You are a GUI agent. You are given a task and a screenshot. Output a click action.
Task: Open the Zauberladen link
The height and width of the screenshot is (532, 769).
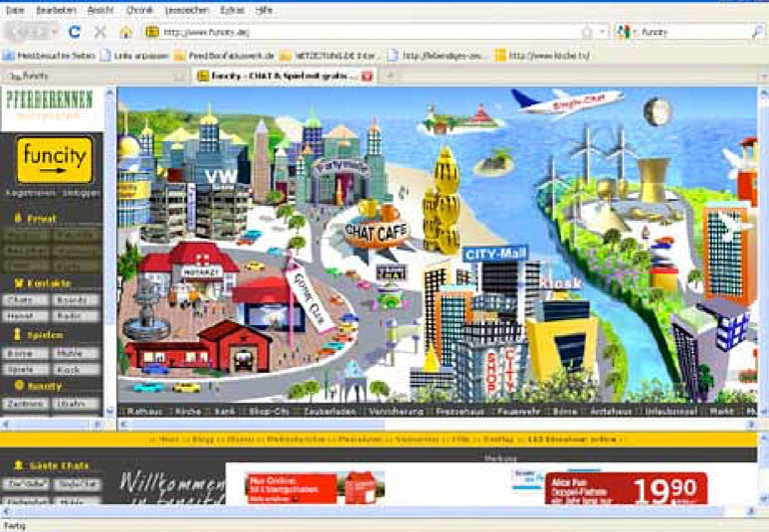coord(329,412)
